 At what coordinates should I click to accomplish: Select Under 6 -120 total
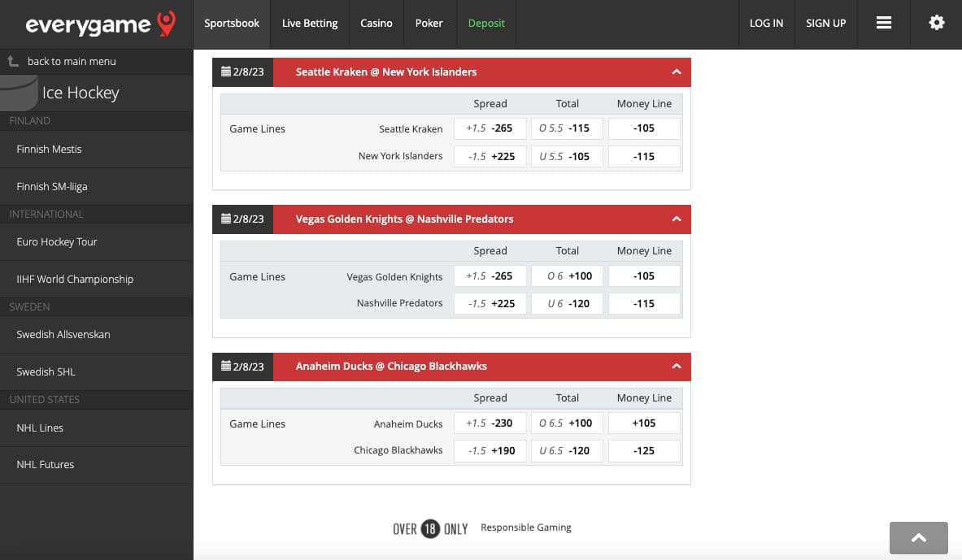[567, 304]
